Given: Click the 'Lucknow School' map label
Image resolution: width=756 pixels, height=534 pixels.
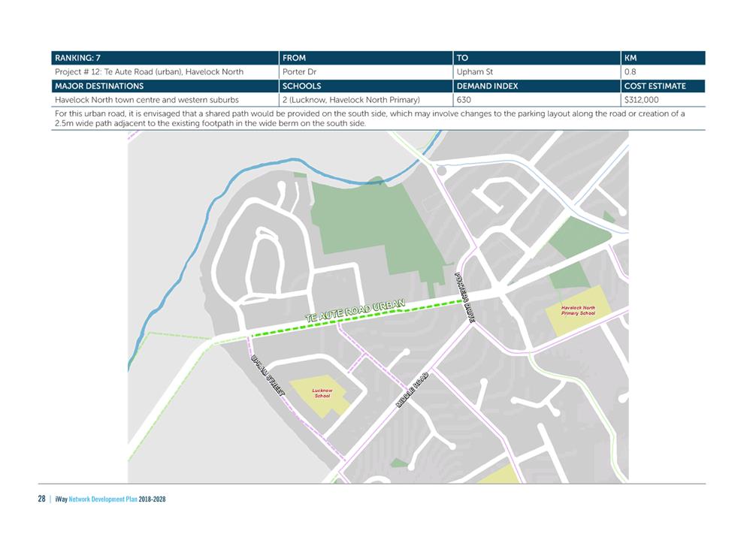Looking at the screenshot, I should pyautogui.click(x=322, y=394).
